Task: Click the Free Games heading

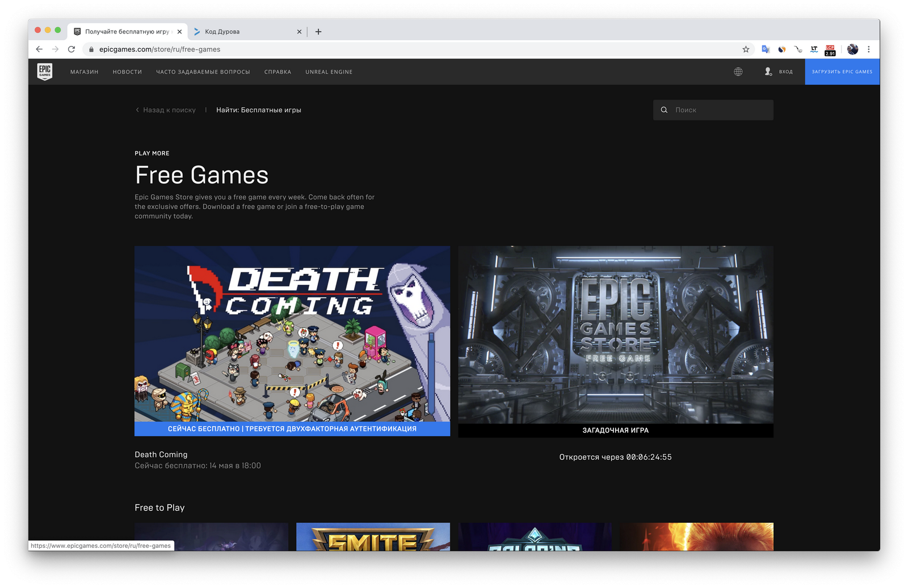Action: coord(201,175)
